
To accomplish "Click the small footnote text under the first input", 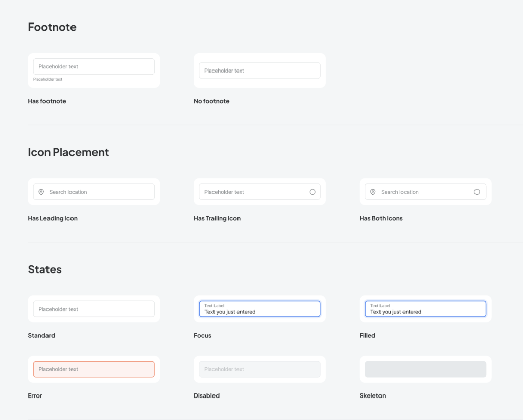I will (x=47, y=80).
